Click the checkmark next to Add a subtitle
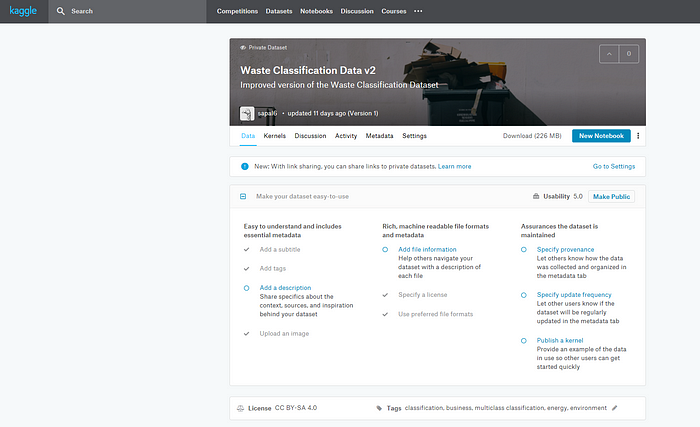The image size is (700, 427). pyautogui.click(x=246, y=250)
